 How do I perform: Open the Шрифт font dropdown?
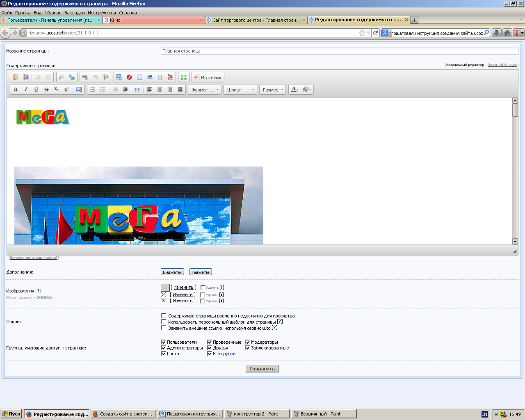tap(240, 89)
